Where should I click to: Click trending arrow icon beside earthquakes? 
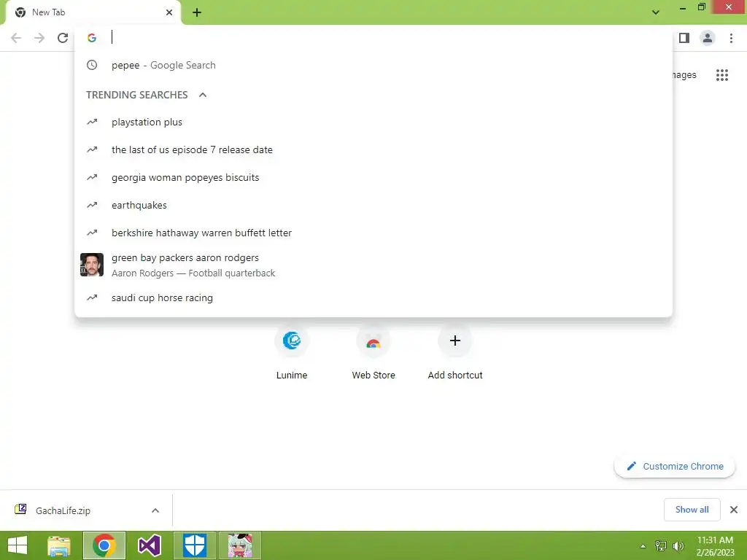[x=92, y=205]
